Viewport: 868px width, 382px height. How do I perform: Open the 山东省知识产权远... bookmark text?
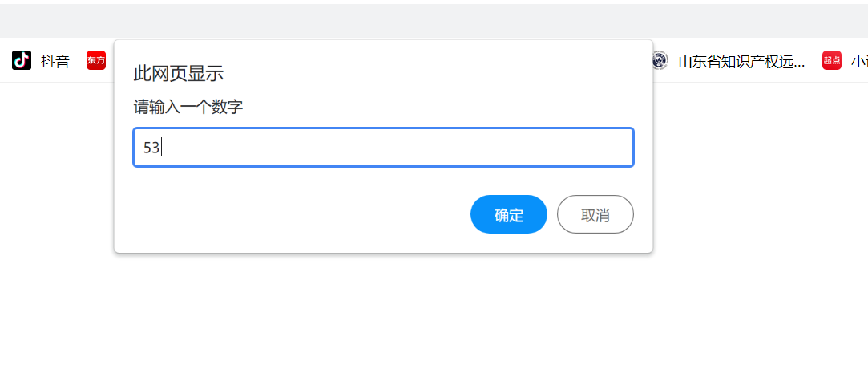(741, 61)
